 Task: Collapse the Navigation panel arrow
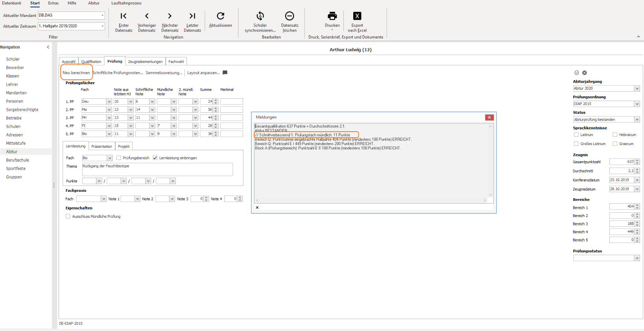coord(48,47)
